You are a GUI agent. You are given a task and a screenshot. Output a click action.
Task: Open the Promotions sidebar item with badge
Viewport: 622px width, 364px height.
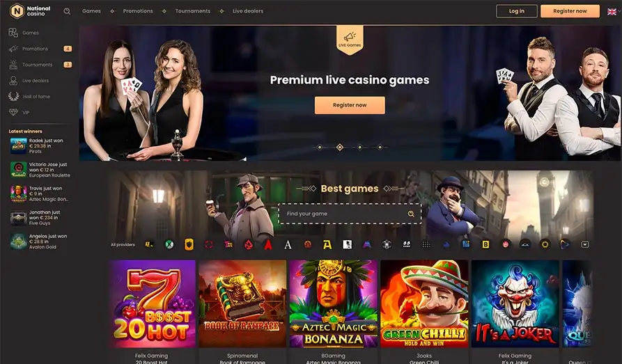pos(40,49)
